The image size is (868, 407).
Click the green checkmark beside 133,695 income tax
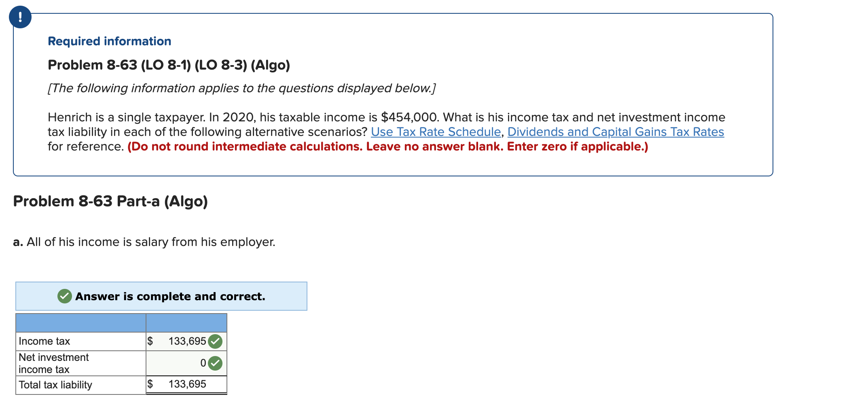[216, 341]
